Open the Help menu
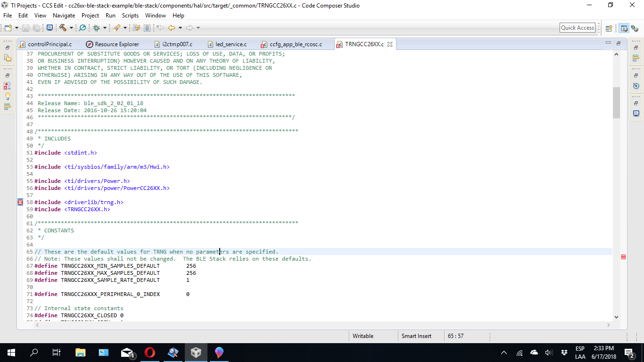The height and width of the screenshot is (362, 644). 178,16
